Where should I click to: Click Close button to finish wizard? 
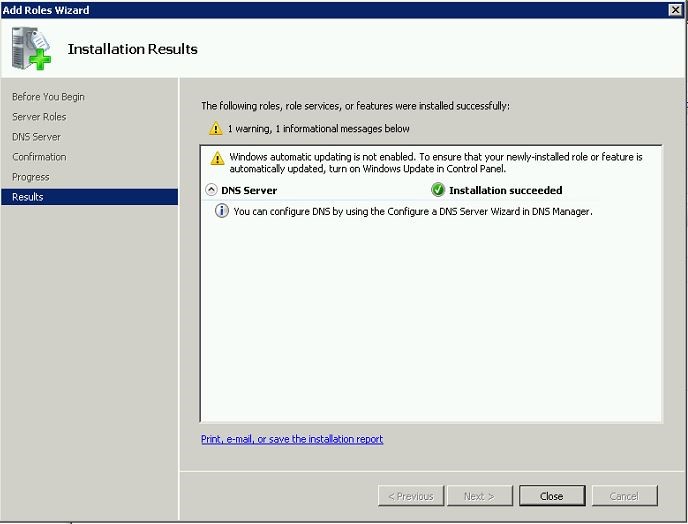(x=551, y=496)
